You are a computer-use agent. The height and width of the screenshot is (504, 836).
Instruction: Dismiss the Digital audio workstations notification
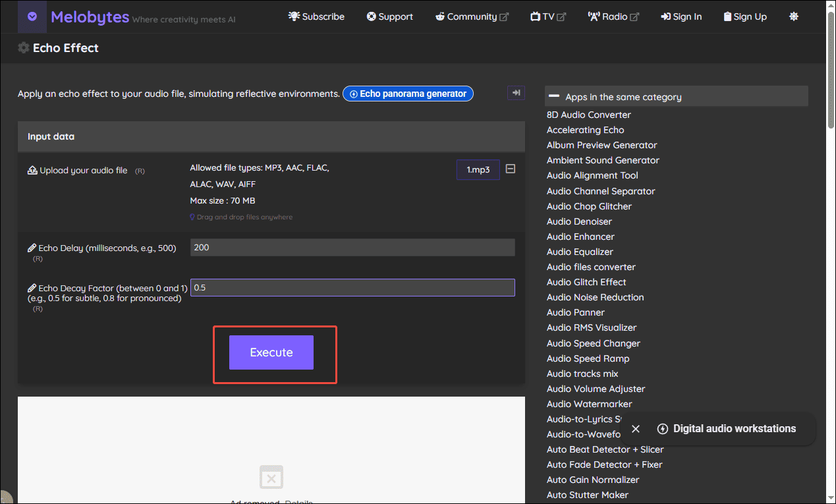pyautogui.click(x=635, y=429)
